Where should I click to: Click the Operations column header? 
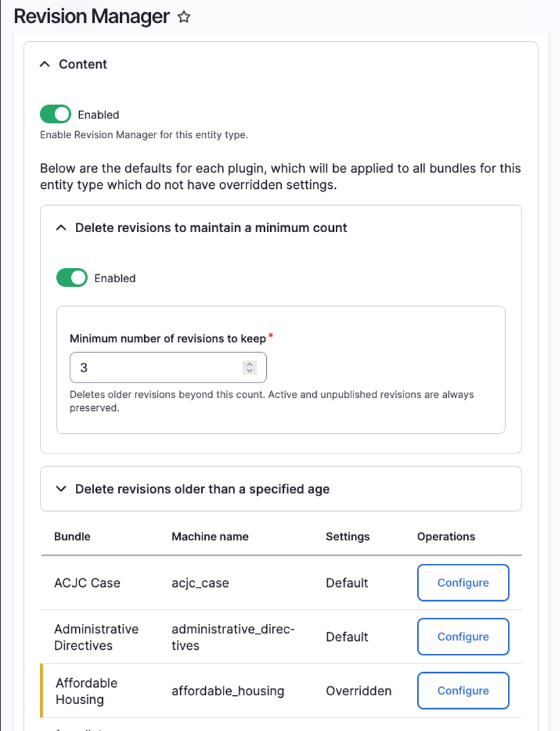tap(446, 537)
